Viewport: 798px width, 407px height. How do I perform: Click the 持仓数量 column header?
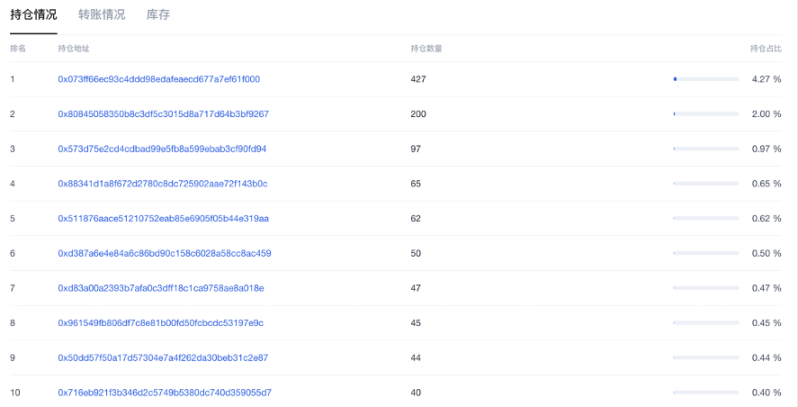[426, 48]
